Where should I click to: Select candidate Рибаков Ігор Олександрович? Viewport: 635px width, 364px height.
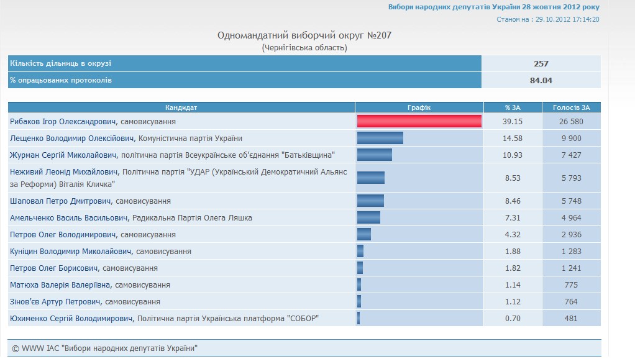(63, 122)
